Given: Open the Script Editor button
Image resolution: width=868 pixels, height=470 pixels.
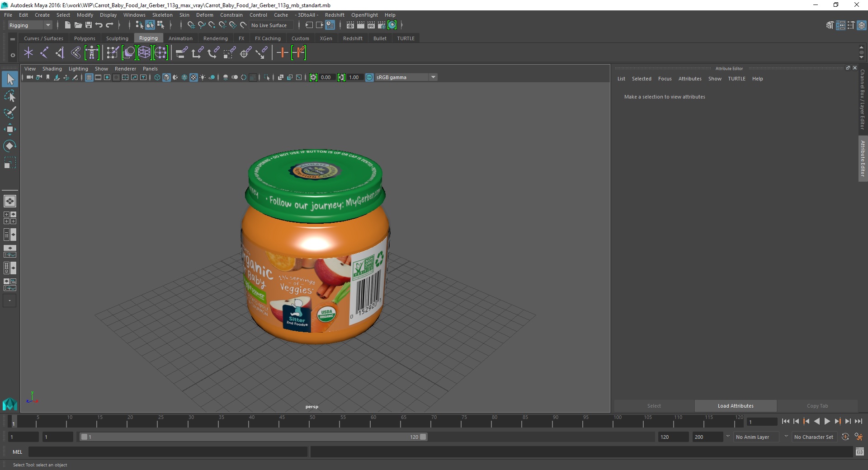Looking at the screenshot, I should (859, 452).
